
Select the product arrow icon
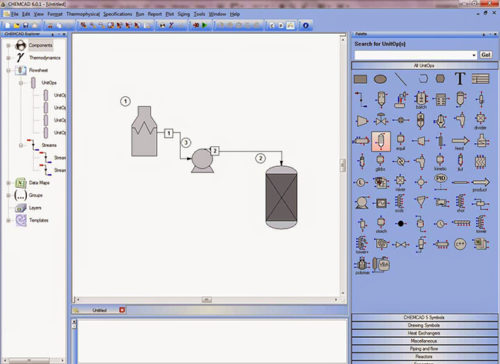[480, 183]
